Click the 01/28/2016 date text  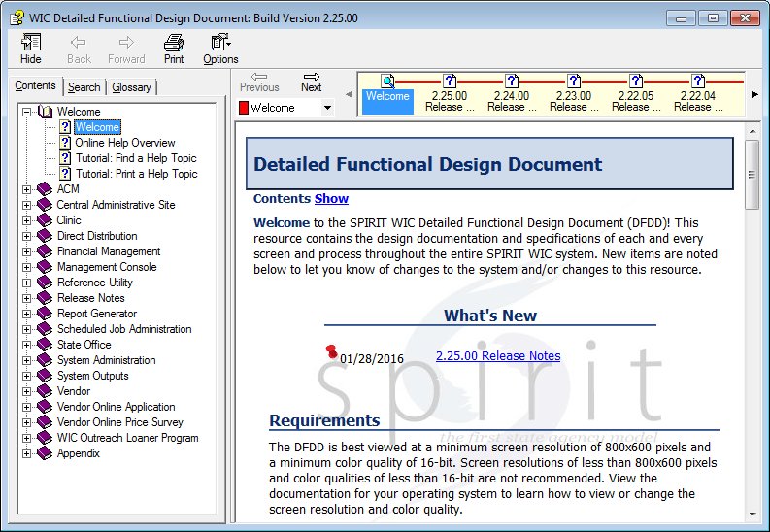371,359
